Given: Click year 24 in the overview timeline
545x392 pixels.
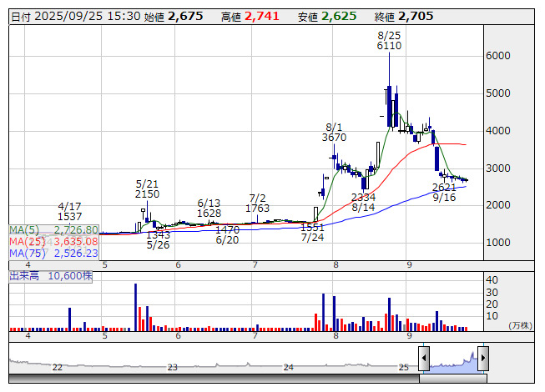Looking at the screenshot, I should 289,367.
